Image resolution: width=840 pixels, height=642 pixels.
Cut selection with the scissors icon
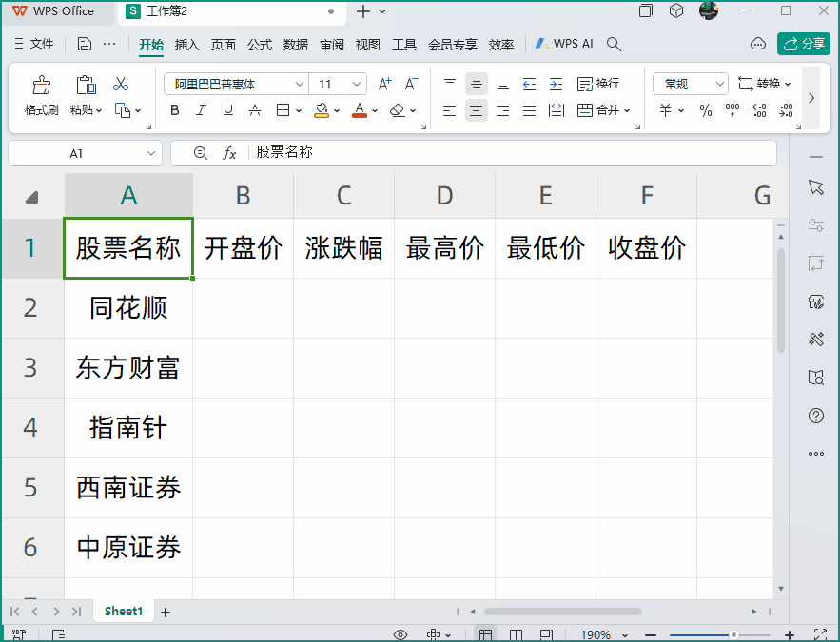pyautogui.click(x=121, y=84)
